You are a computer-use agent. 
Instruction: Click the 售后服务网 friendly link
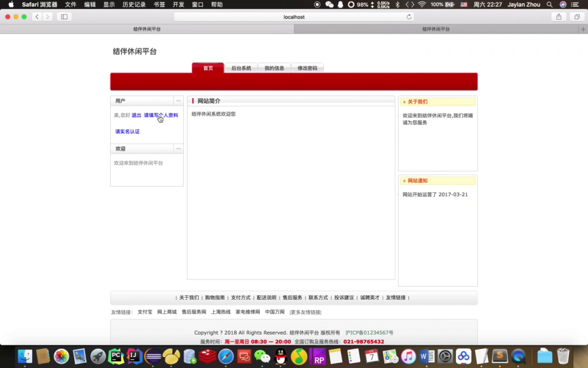click(194, 312)
